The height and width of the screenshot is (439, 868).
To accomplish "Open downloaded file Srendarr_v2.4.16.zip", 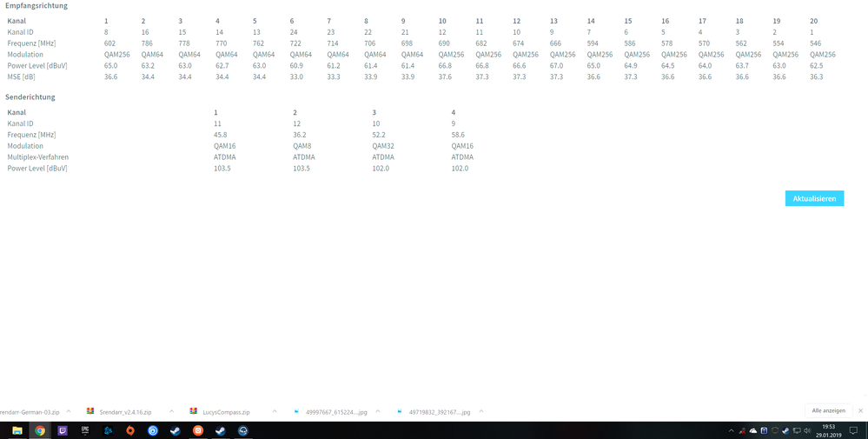I will point(125,412).
